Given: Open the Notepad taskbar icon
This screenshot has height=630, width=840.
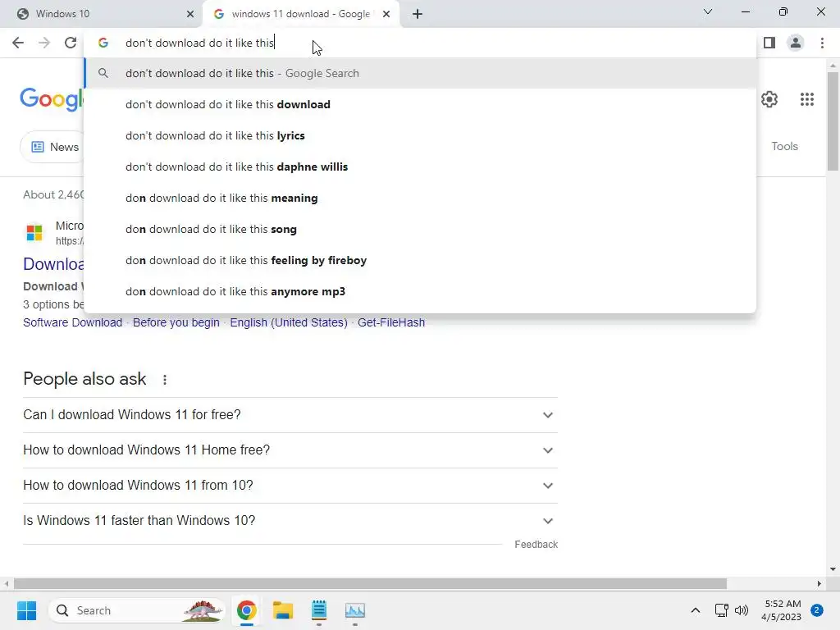Looking at the screenshot, I should [x=319, y=610].
